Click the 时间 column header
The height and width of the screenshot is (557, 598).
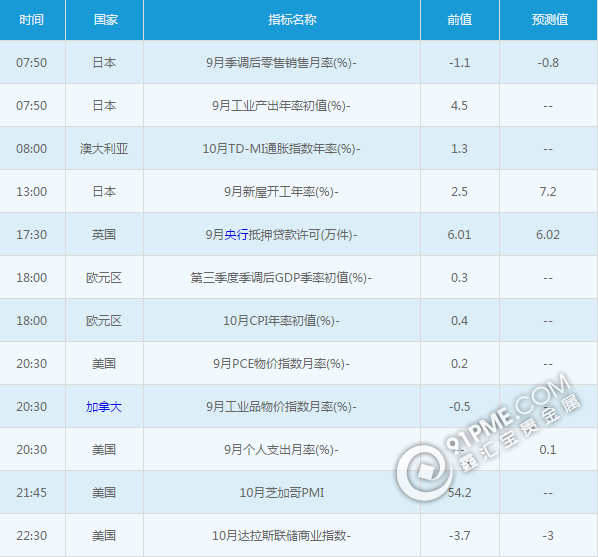coord(32,20)
